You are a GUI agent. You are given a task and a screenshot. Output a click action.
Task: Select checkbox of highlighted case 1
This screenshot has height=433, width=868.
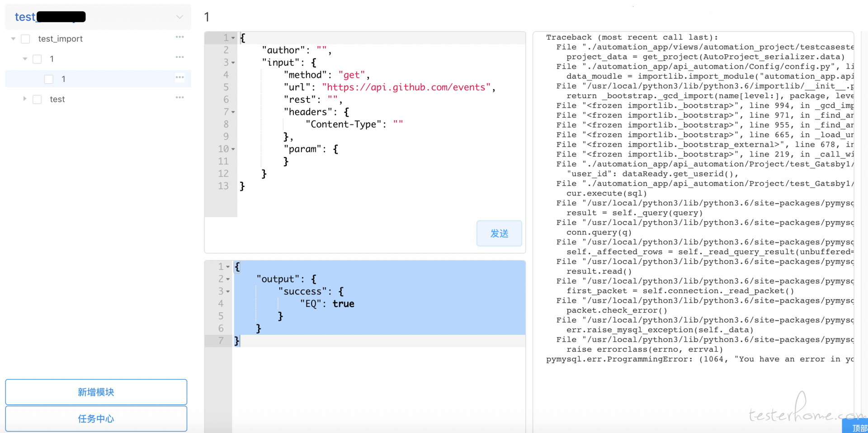[49, 79]
